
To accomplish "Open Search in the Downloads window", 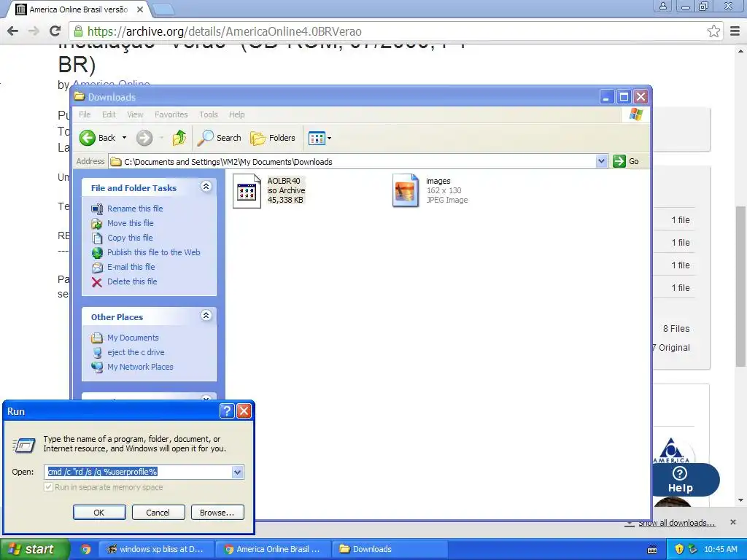I will pyautogui.click(x=220, y=138).
